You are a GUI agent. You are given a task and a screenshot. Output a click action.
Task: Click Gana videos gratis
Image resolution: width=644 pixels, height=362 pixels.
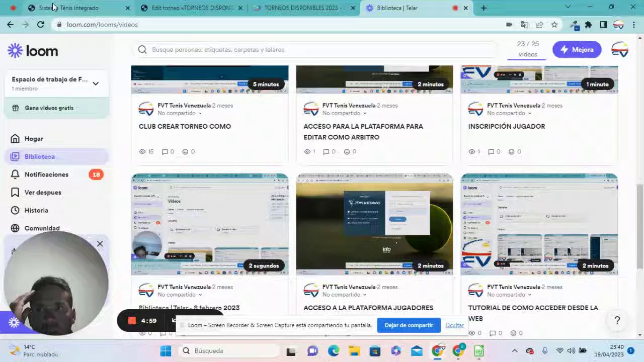click(x=49, y=108)
